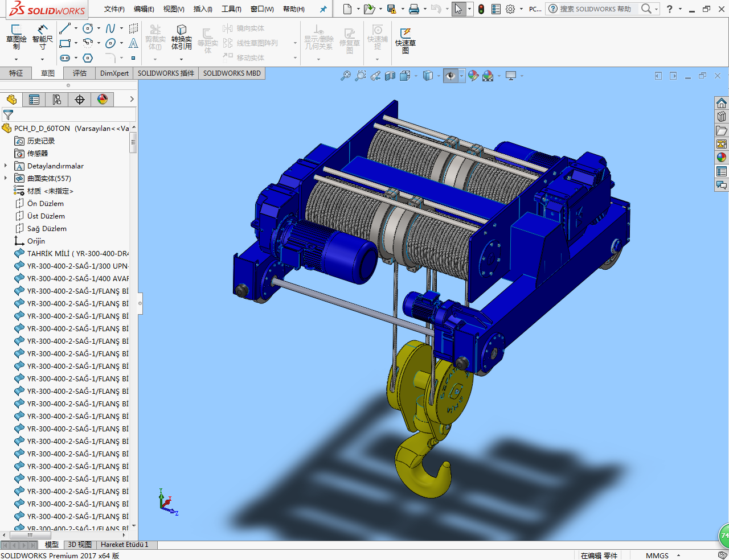Open the Circle tool dropdown arrow
This screenshot has width=729, height=560.
[99, 28]
